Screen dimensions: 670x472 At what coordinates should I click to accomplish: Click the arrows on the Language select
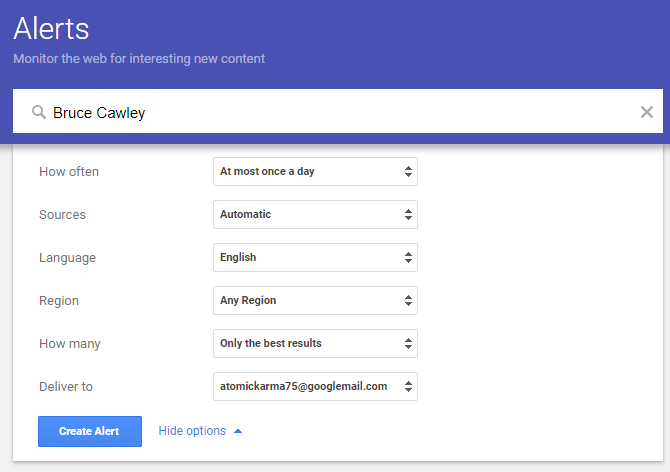click(x=408, y=257)
